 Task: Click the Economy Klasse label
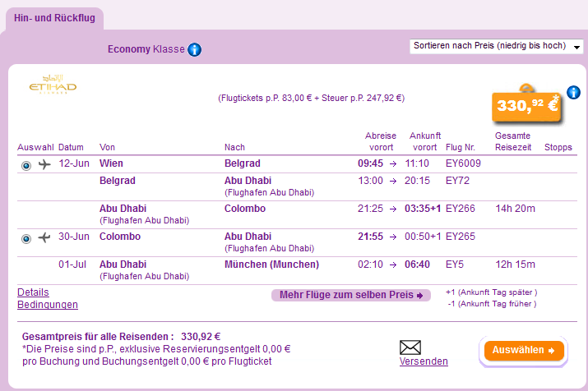[x=146, y=49]
